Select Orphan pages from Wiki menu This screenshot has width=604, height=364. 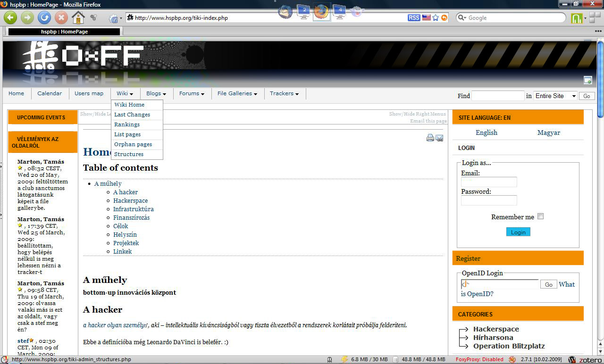(x=133, y=144)
